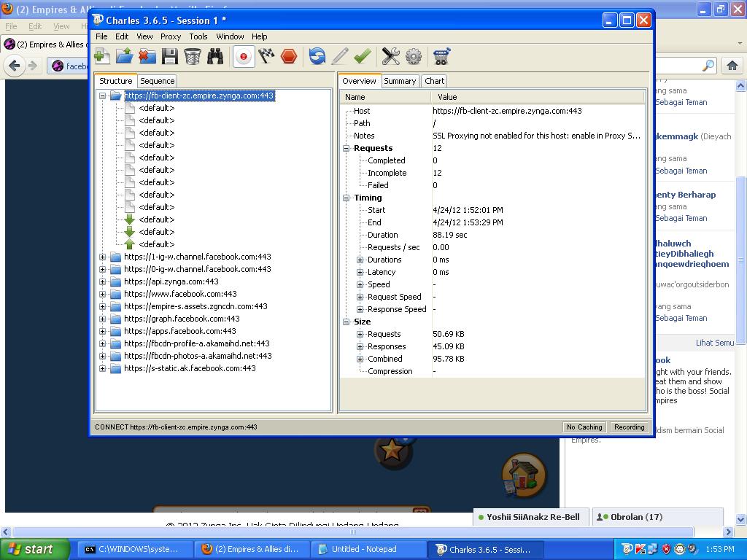Open a saved session with the folder icon
747x560 pixels.
pyautogui.click(x=124, y=57)
